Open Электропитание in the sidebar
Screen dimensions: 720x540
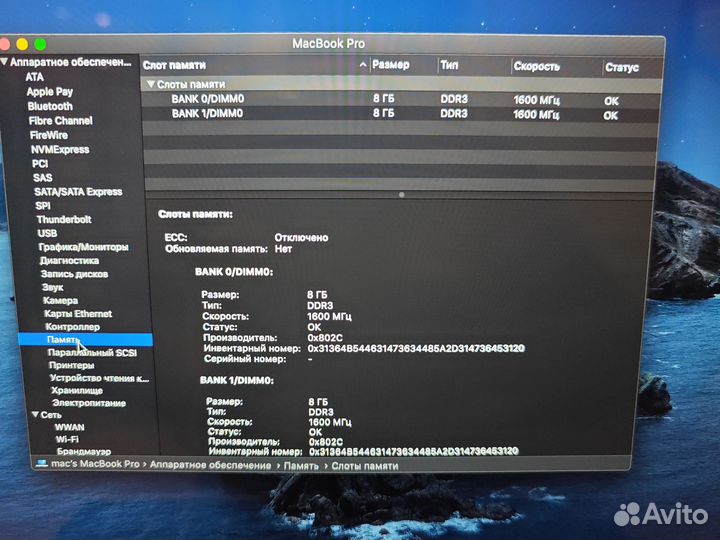(89, 403)
